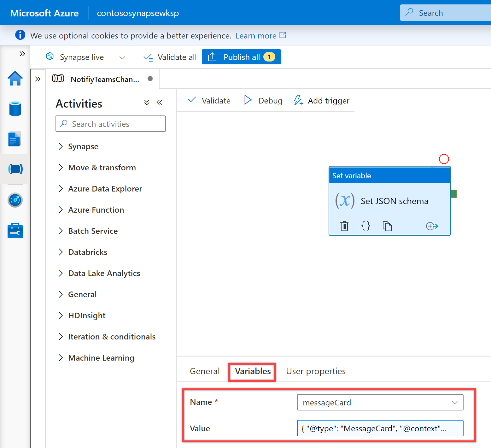Open the messageCard variable name dropdown
The image size is (491, 448).
[x=454, y=402]
